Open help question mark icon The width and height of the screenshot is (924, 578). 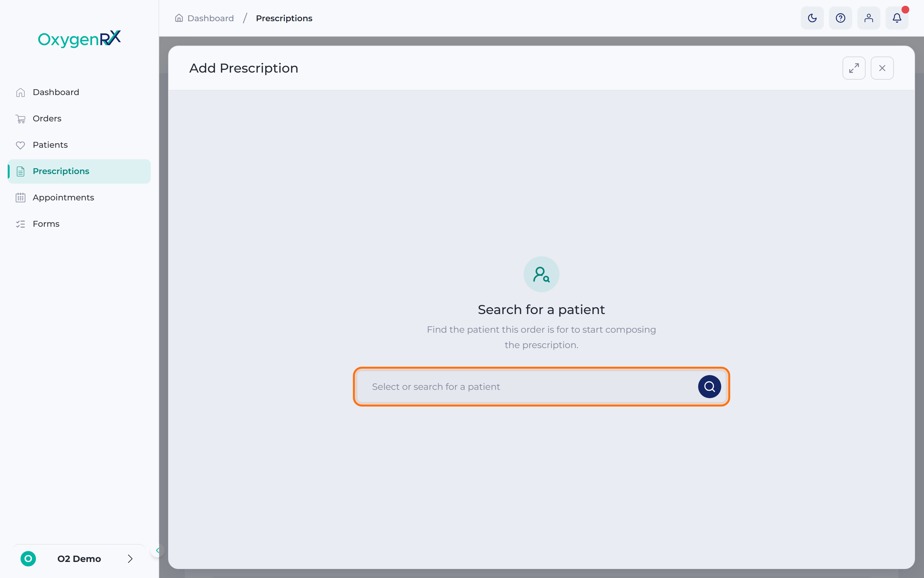pos(840,18)
